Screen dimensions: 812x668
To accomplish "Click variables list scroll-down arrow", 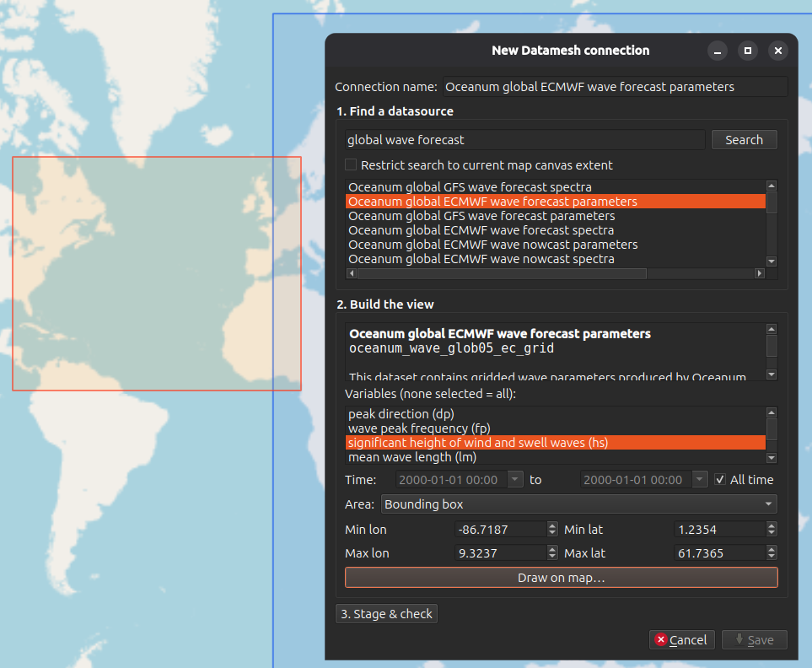I will click(x=772, y=458).
